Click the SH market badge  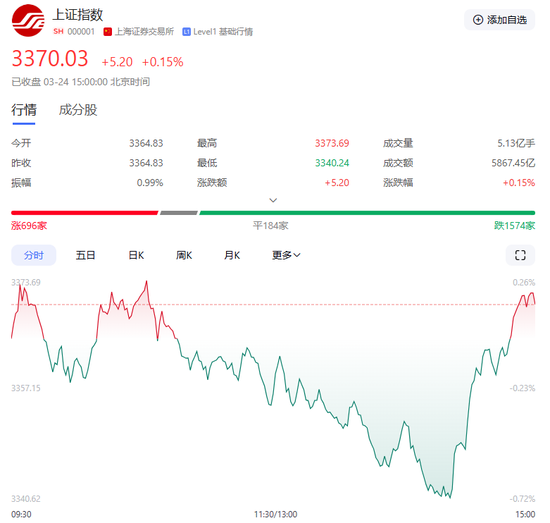[58, 32]
